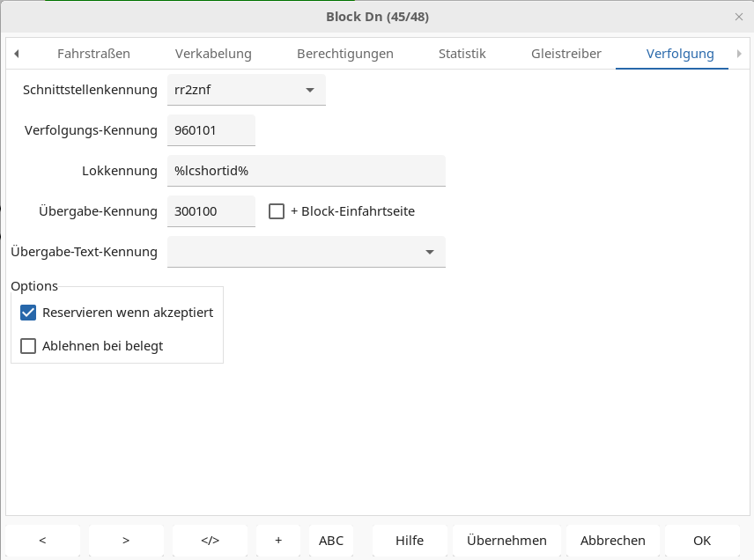The image size is (754, 560).
Task: Click the Abbrechen button
Action: pos(612,541)
